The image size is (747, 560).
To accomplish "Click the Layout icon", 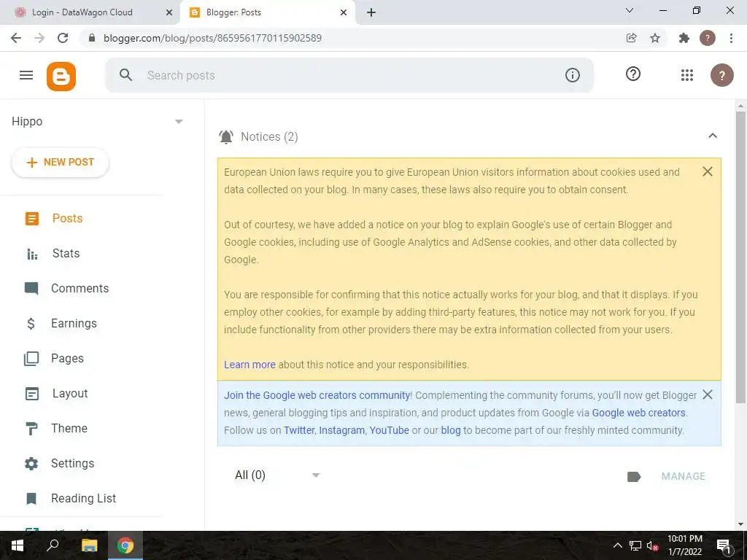I will 32,394.
